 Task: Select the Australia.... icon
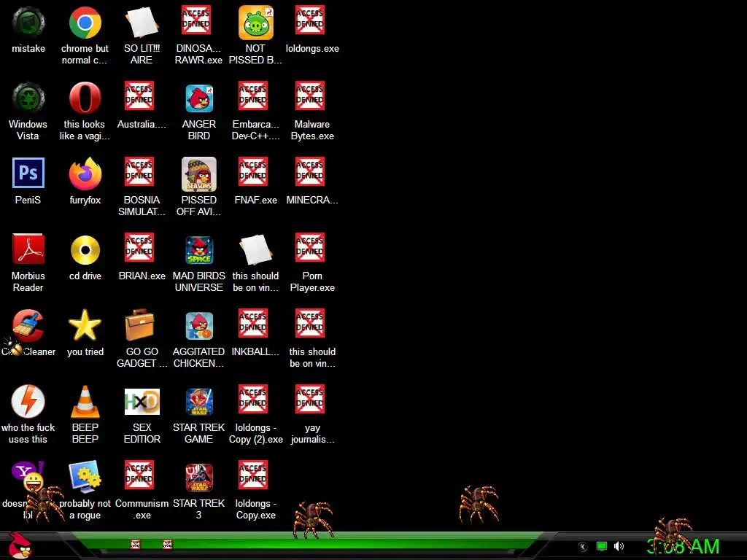point(139,96)
